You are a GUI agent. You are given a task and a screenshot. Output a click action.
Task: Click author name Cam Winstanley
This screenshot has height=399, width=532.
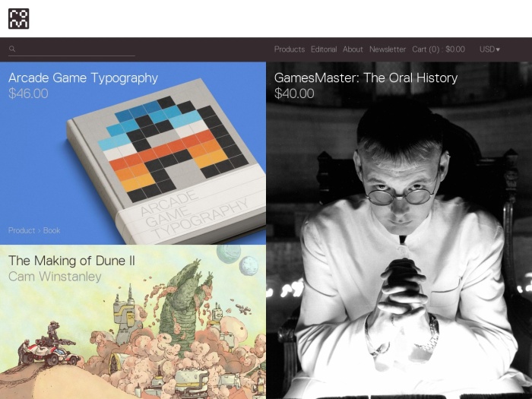click(55, 276)
